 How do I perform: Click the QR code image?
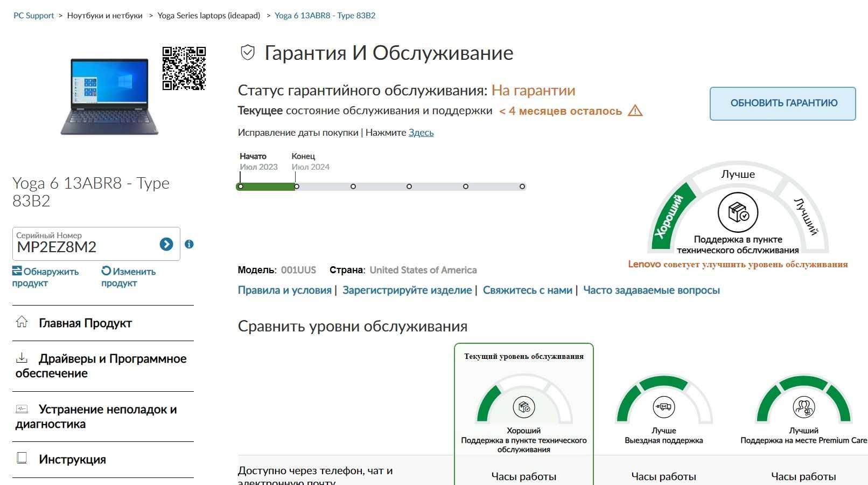click(184, 68)
